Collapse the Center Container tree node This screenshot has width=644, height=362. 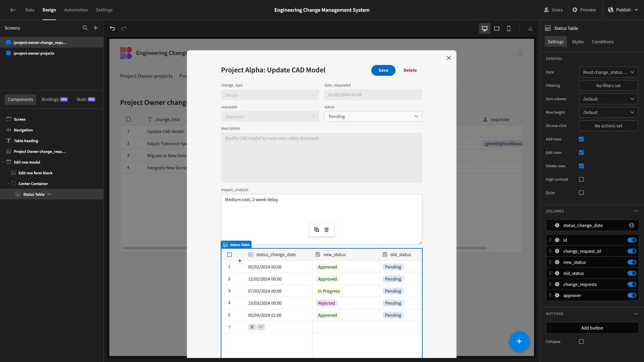pos(8,184)
